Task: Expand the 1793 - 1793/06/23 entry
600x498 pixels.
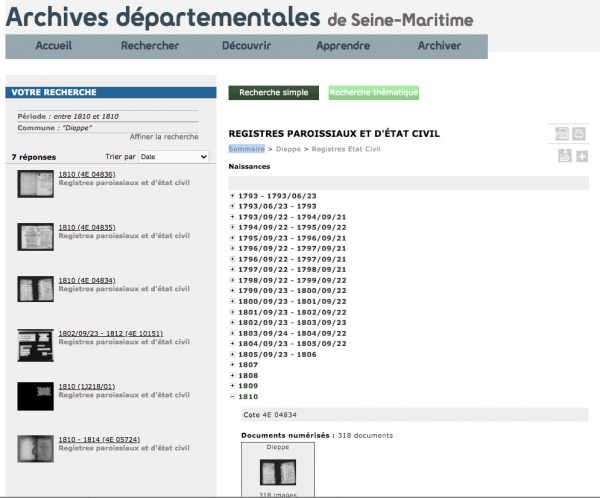Action: coord(232,195)
